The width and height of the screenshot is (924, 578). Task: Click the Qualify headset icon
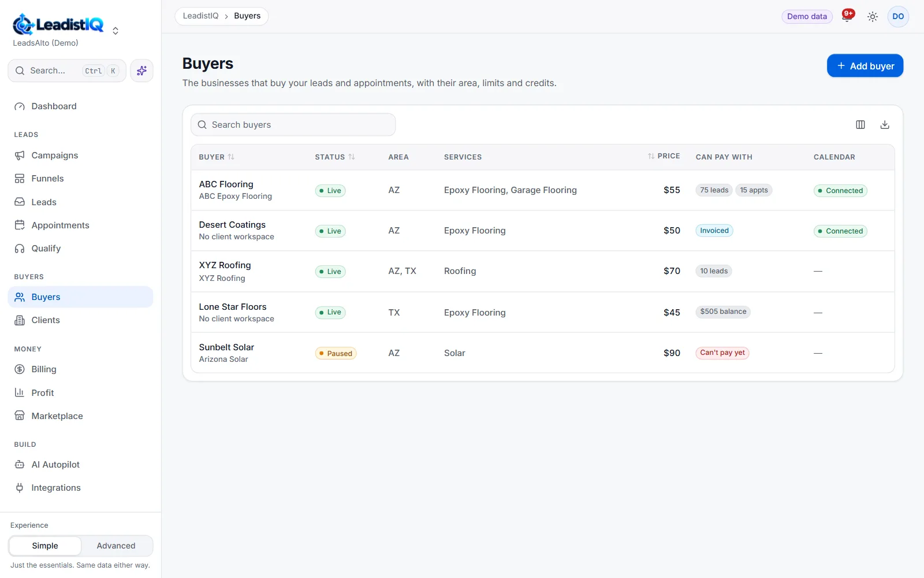[20, 249]
